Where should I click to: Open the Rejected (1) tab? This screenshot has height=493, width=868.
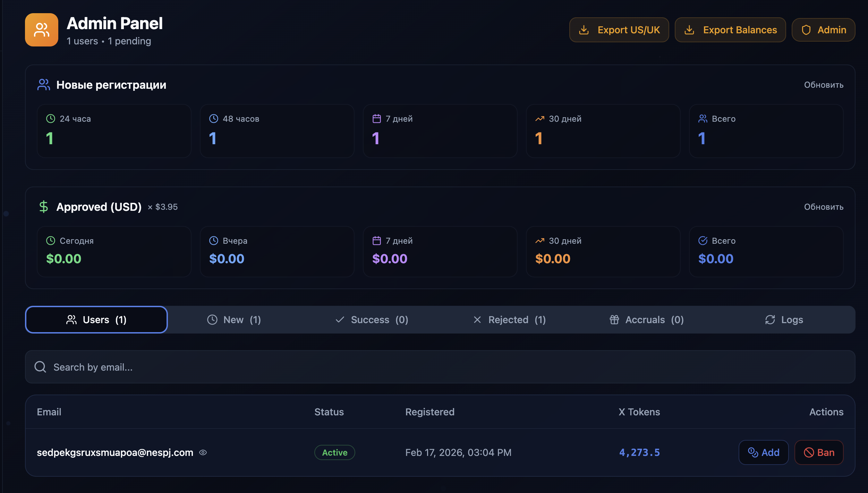(x=509, y=320)
